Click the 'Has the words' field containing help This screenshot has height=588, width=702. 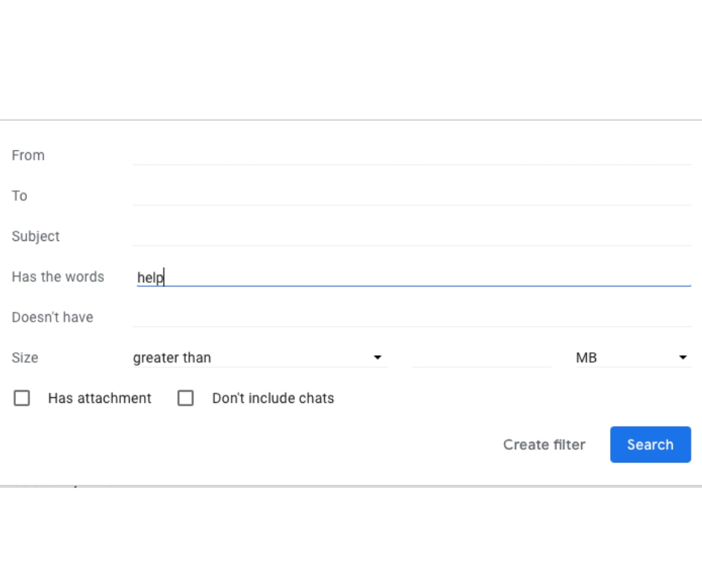[412, 277]
